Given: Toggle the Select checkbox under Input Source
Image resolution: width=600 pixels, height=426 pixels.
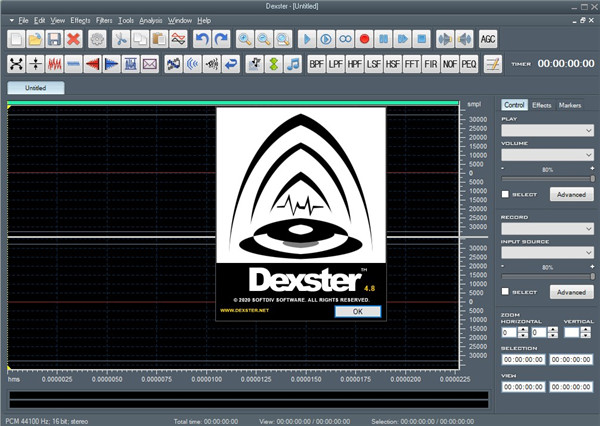Looking at the screenshot, I should (x=506, y=292).
